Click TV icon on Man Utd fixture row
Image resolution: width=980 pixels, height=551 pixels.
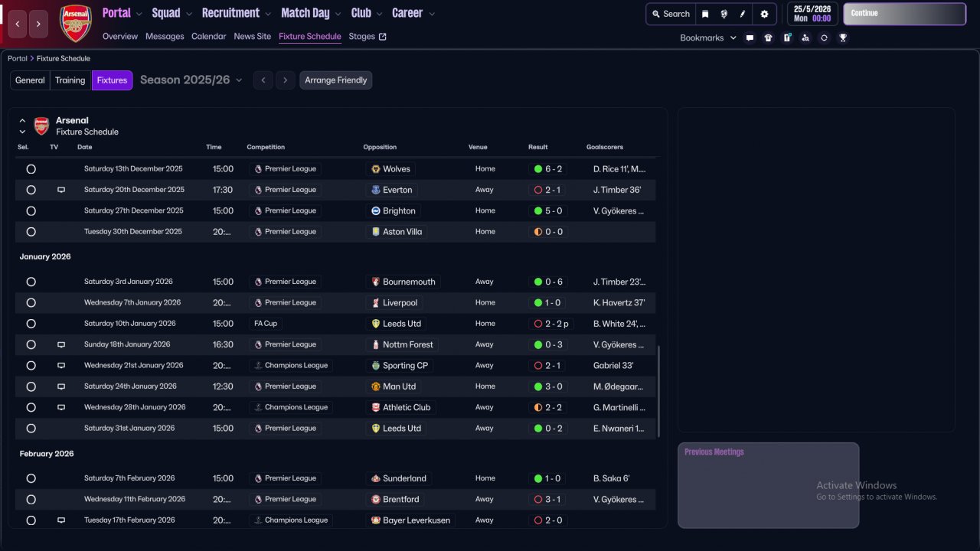coord(61,386)
